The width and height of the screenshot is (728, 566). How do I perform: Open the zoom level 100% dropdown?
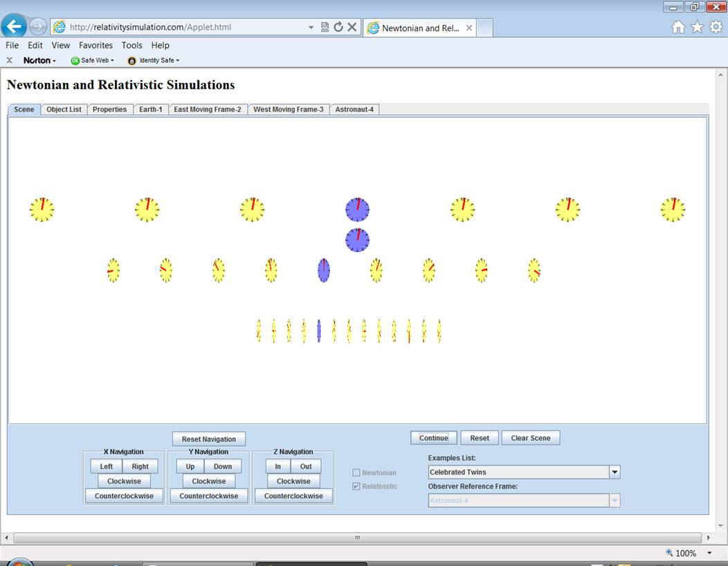pos(709,553)
